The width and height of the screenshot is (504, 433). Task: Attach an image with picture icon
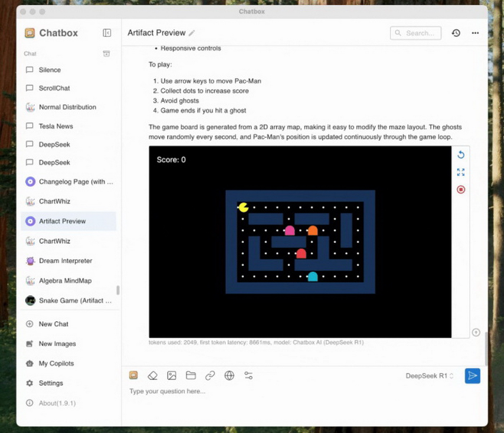[172, 375]
